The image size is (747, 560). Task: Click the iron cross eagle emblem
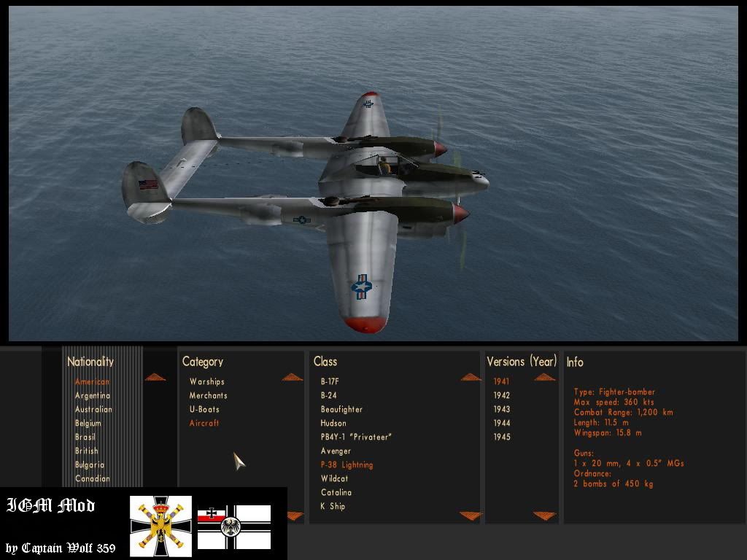point(161,526)
